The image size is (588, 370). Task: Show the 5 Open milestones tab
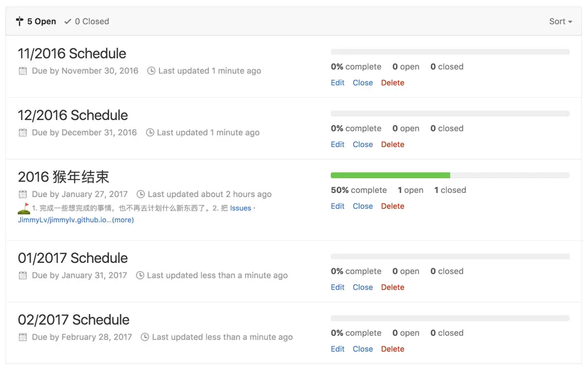(x=36, y=21)
